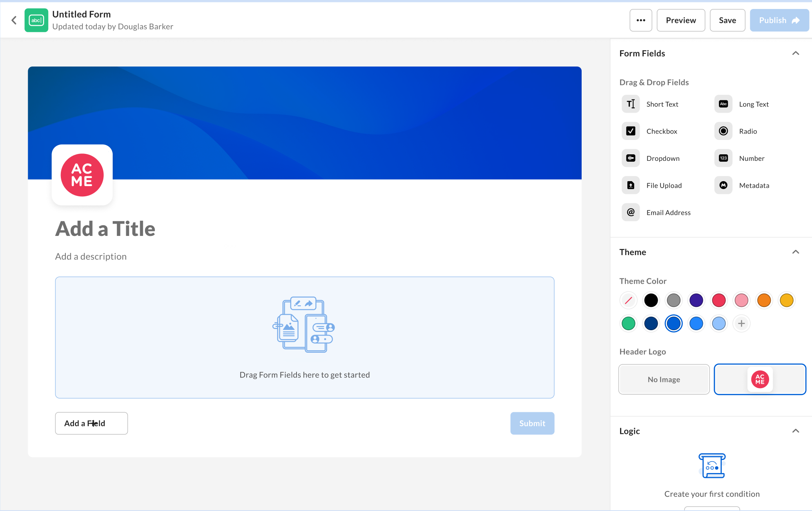Click the Add a Field button
The width and height of the screenshot is (812, 511).
[91, 423]
